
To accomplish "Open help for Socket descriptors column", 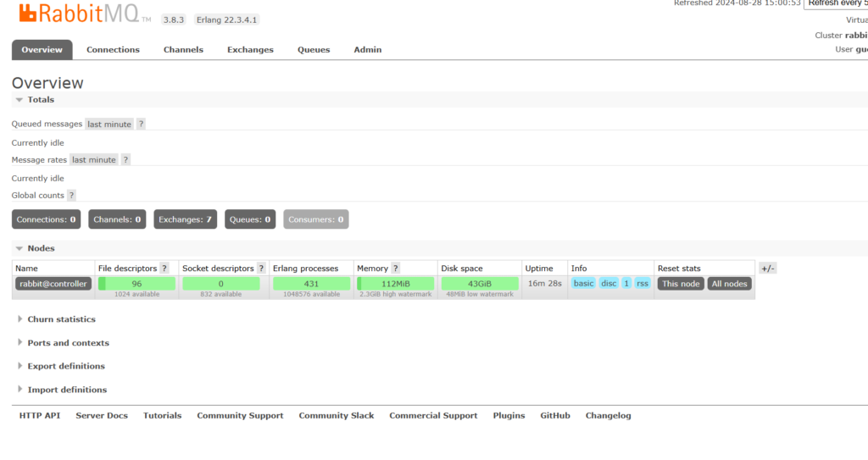I will pos(261,269).
